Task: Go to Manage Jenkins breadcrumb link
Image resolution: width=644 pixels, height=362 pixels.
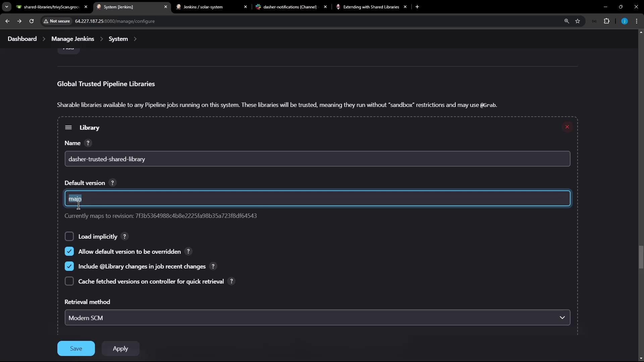Action: [72, 39]
